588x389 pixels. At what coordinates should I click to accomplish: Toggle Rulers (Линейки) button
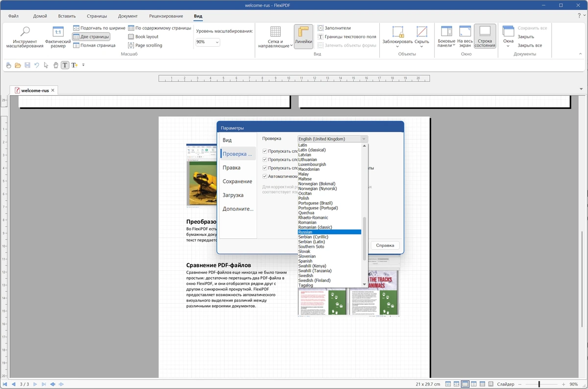[303, 37]
